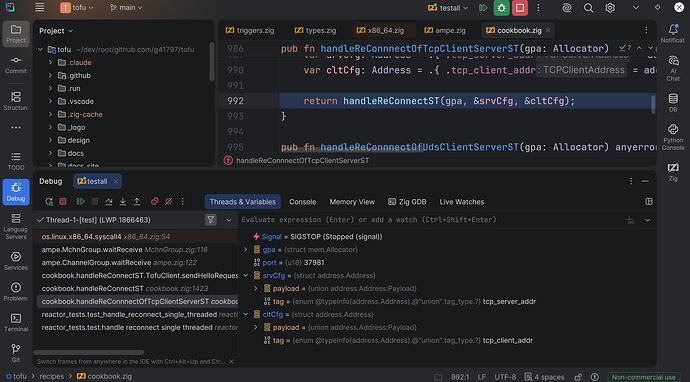690x382 pixels.
Task: Open the Python Console
Action: pyautogui.click(x=673, y=137)
